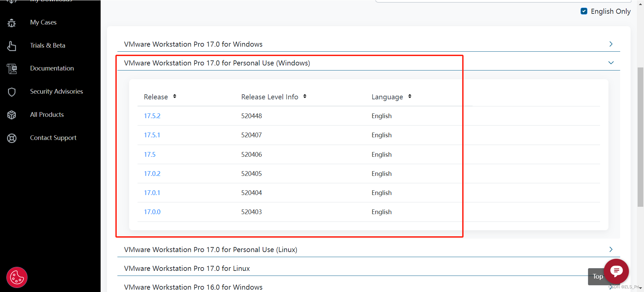The height and width of the screenshot is (292, 644).
Task: Select release level info 520405
Action: 252,174
